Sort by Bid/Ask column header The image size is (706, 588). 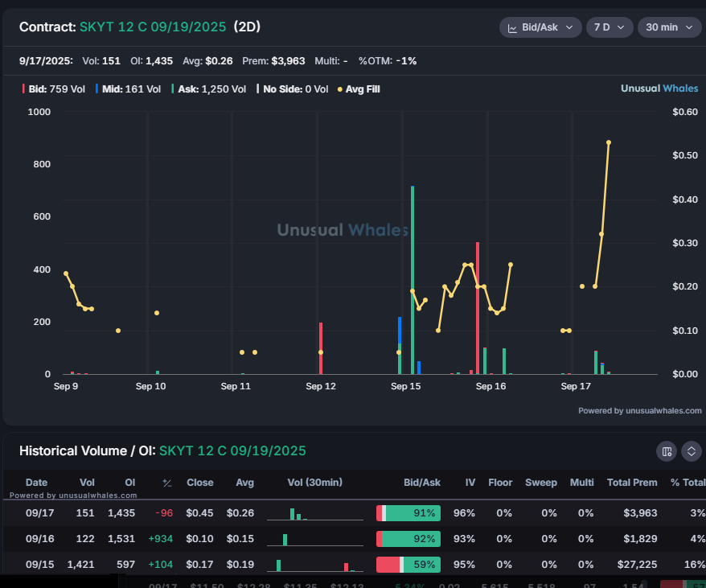422,482
